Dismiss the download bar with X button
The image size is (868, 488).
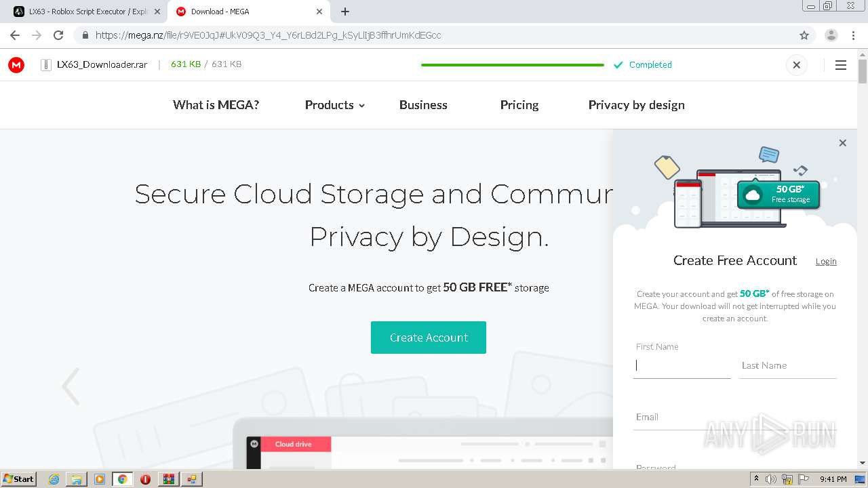(x=797, y=65)
